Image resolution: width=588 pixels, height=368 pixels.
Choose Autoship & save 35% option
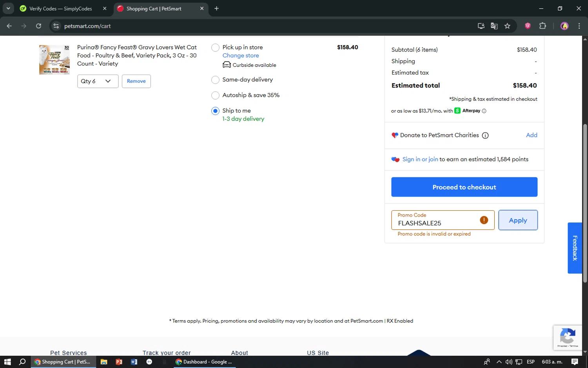coord(215,95)
